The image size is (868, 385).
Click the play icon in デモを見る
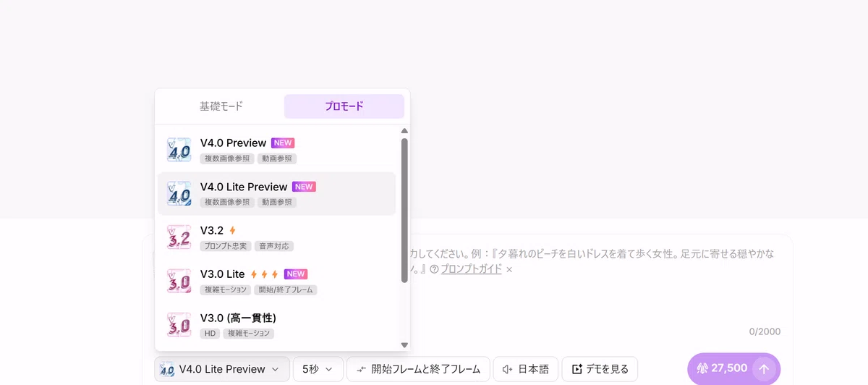pyautogui.click(x=576, y=369)
